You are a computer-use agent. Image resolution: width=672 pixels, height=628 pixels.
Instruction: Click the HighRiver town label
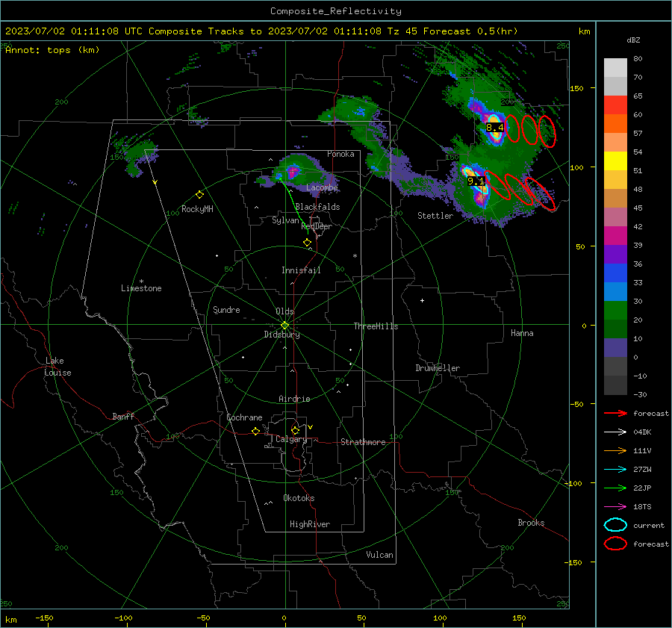pyautogui.click(x=310, y=524)
